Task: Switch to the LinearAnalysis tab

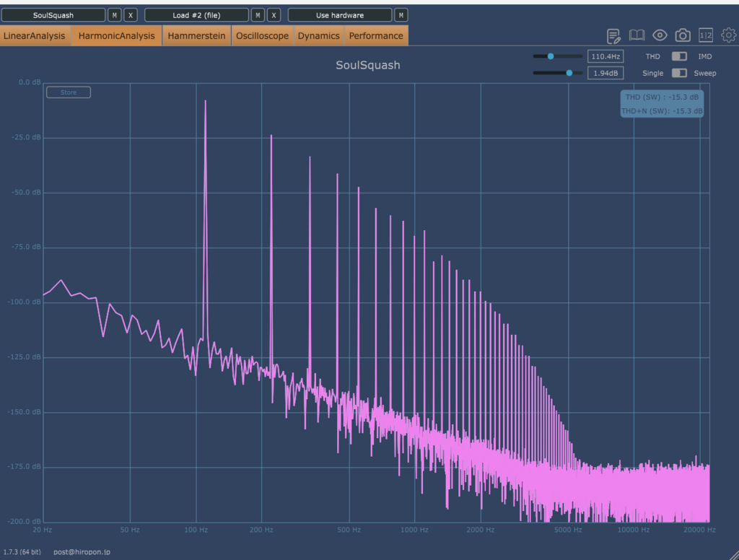Action: click(35, 36)
